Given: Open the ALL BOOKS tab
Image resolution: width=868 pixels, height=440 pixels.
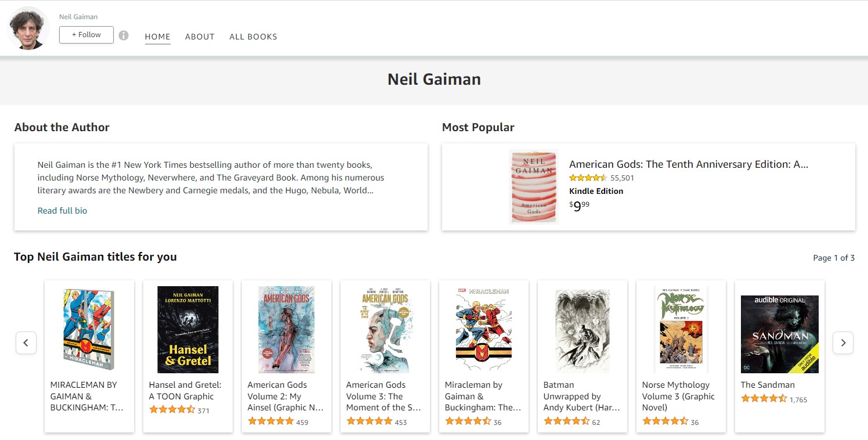Looking at the screenshot, I should click(x=253, y=37).
